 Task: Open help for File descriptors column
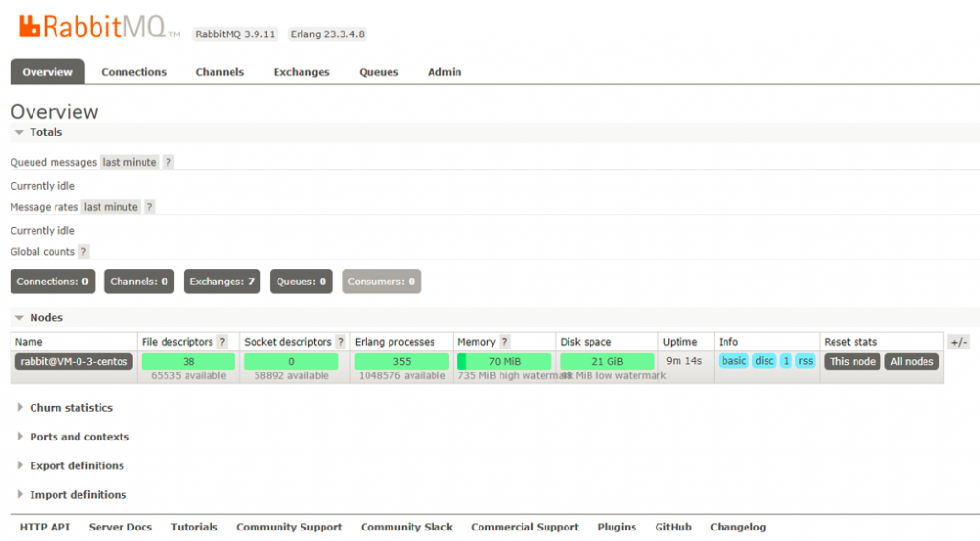(222, 342)
